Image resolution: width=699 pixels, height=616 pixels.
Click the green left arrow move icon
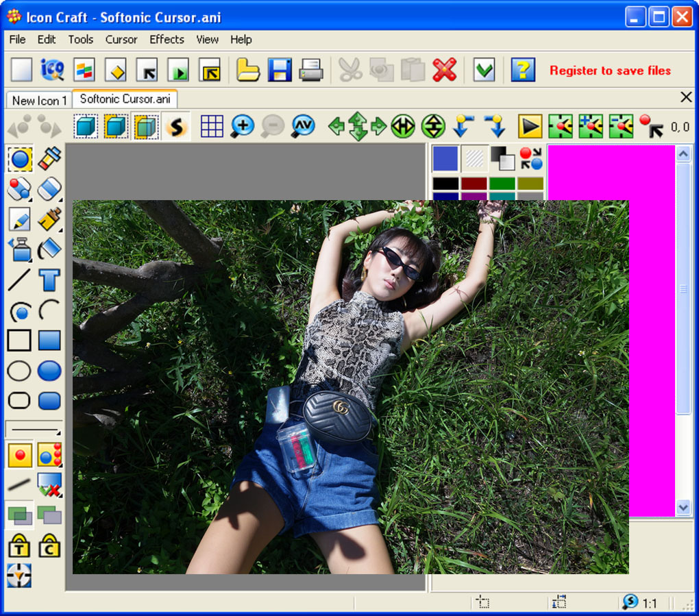tap(336, 127)
